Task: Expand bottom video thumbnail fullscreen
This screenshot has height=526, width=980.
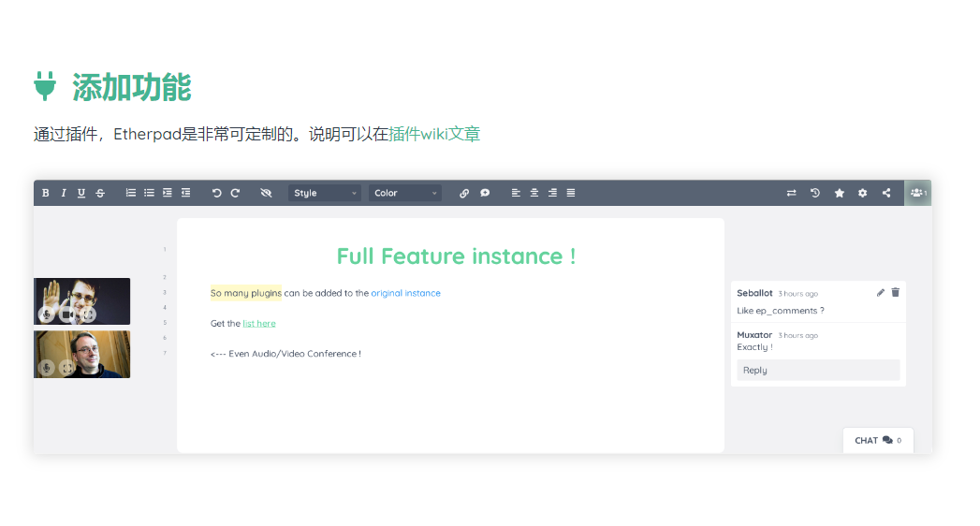Action: pyautogui.click(x=67, y=368)
